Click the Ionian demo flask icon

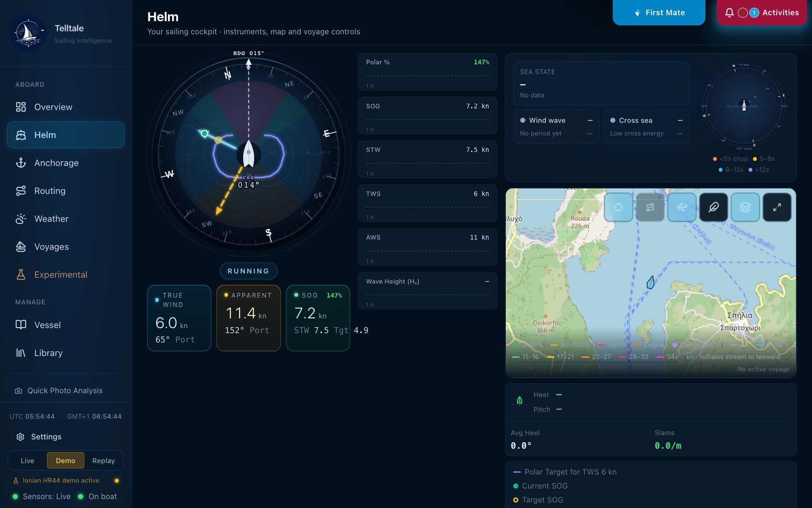pyautogui.click(x=16, y=480)
